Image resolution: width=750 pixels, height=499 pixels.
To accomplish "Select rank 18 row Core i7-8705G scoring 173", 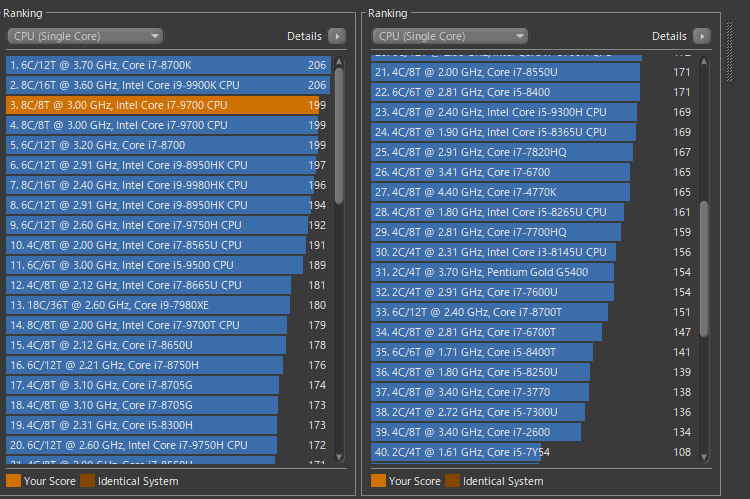I will pos(168,406).
